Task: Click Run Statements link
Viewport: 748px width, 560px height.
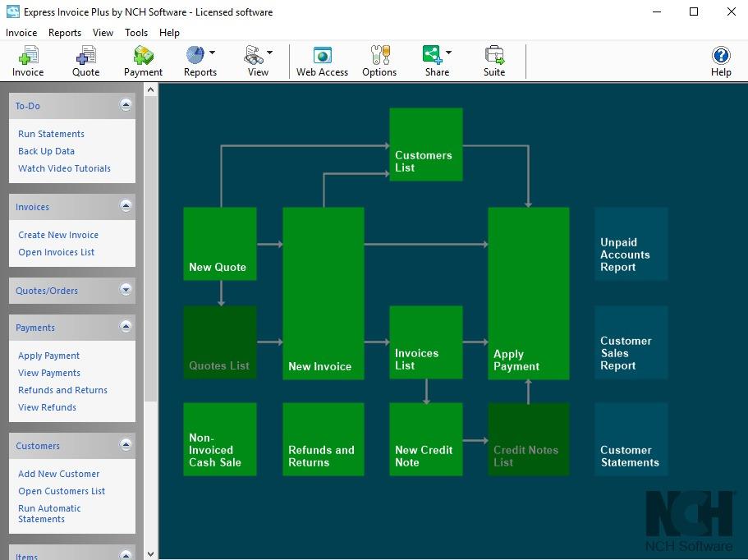Action: [51, 134]
